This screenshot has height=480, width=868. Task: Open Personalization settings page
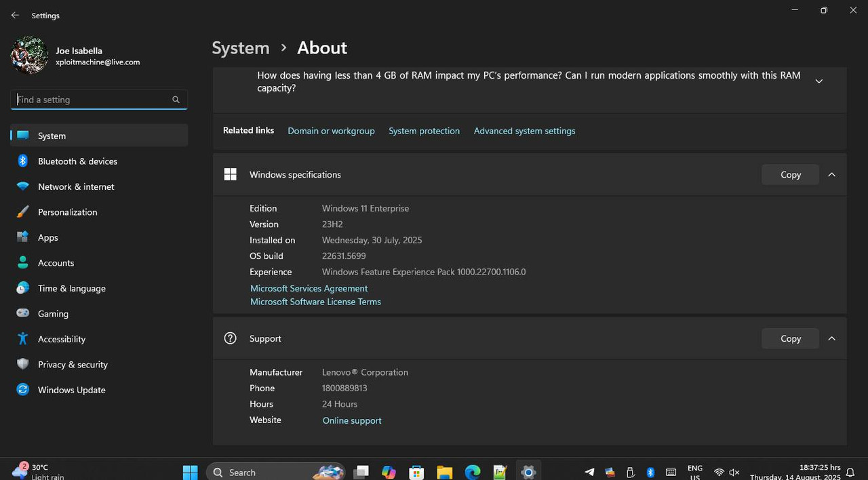[99, 212]
